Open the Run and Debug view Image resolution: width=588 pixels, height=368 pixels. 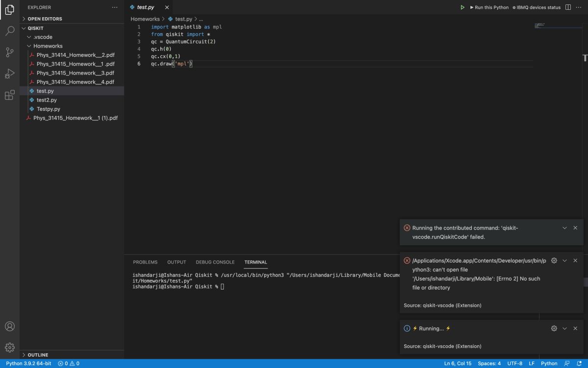[x=10, y=74]
